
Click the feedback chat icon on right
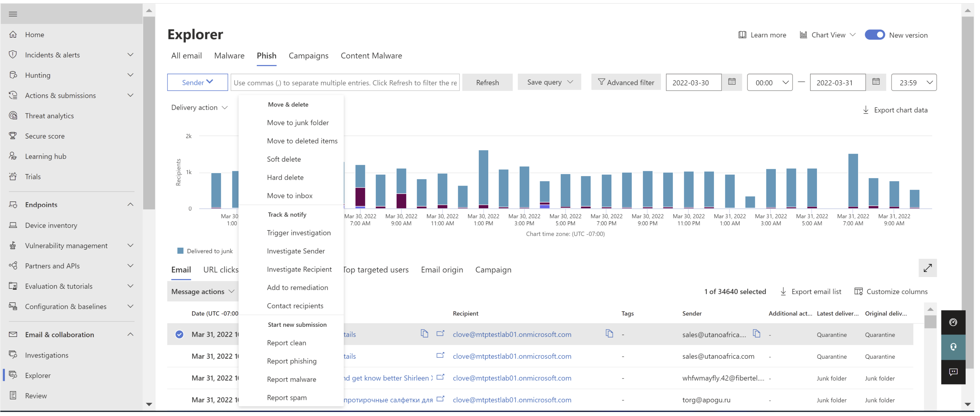953,372
